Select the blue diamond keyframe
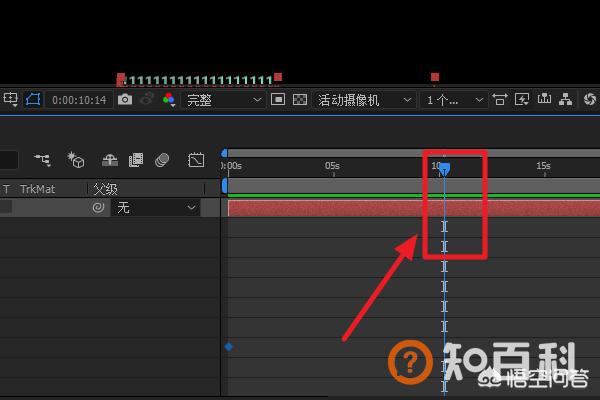The width and height of the screenshot is (600, 400). [228, 347]
